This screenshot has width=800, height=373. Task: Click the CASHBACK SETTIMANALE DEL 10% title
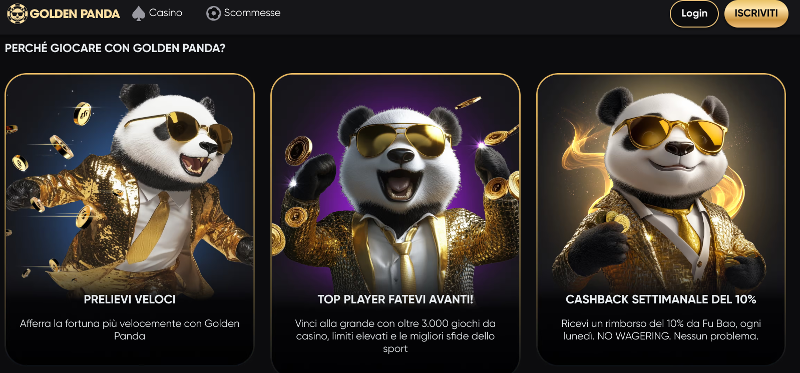tap(661, 300)
